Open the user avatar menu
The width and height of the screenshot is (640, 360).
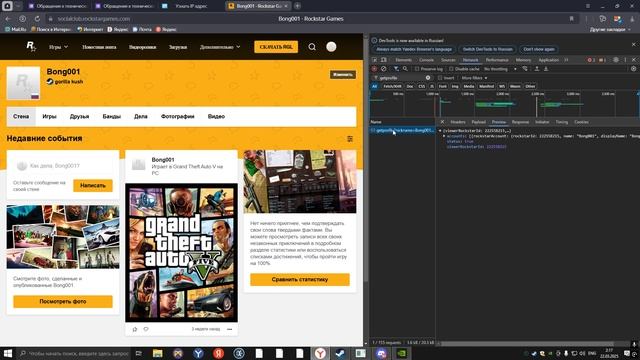pos(331,47)
